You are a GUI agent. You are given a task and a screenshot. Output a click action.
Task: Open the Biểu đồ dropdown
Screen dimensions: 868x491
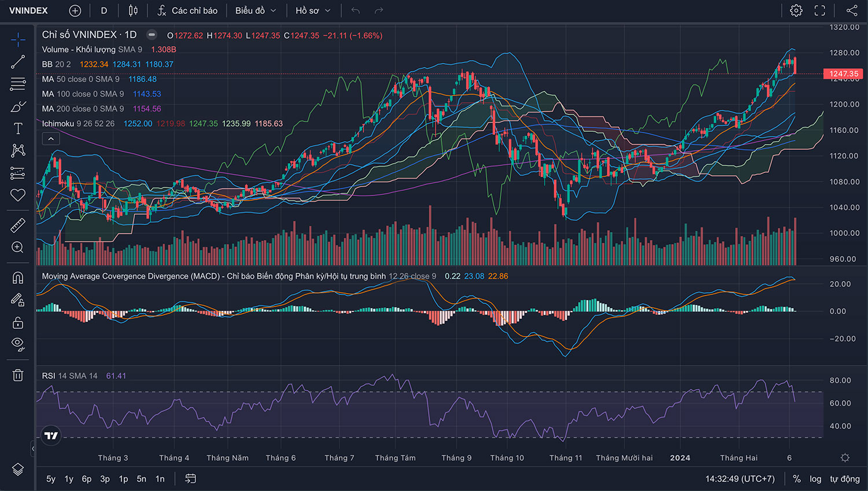coord(255,10)
